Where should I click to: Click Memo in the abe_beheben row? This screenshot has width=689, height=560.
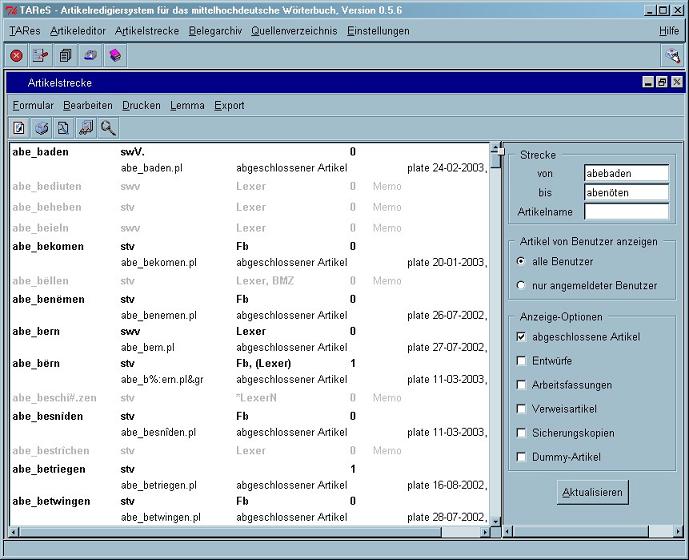point(387,207)
